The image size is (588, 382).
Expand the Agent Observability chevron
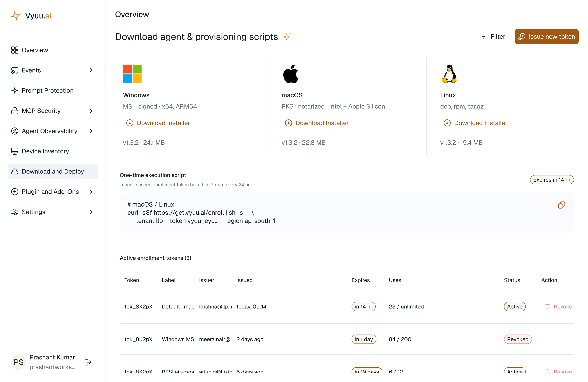tap(91, 131)
